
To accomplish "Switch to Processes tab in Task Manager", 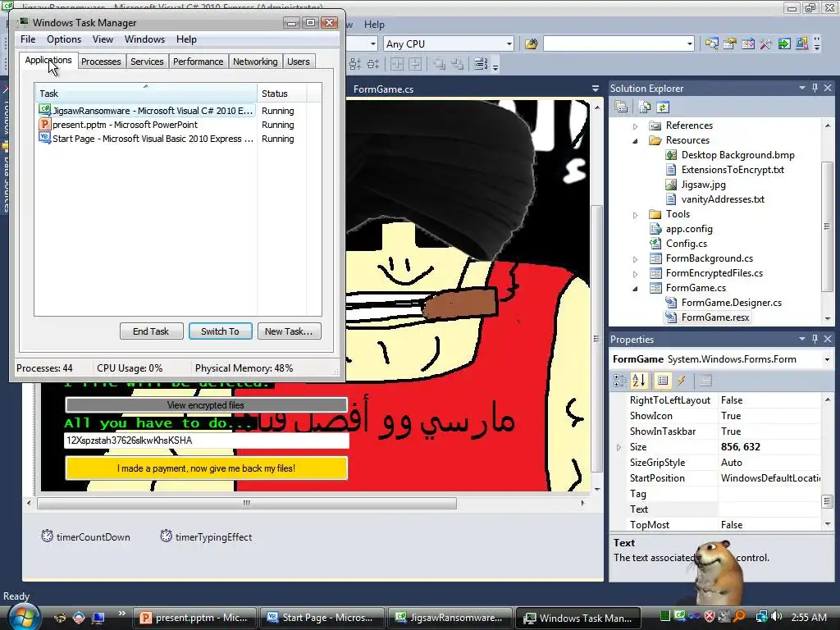I will (x=101, y=62).
